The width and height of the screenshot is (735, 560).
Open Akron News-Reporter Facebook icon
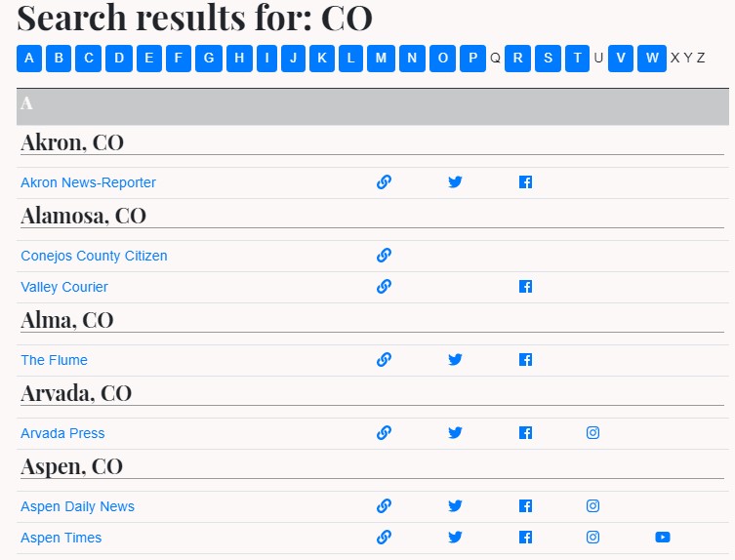(525, 181)
